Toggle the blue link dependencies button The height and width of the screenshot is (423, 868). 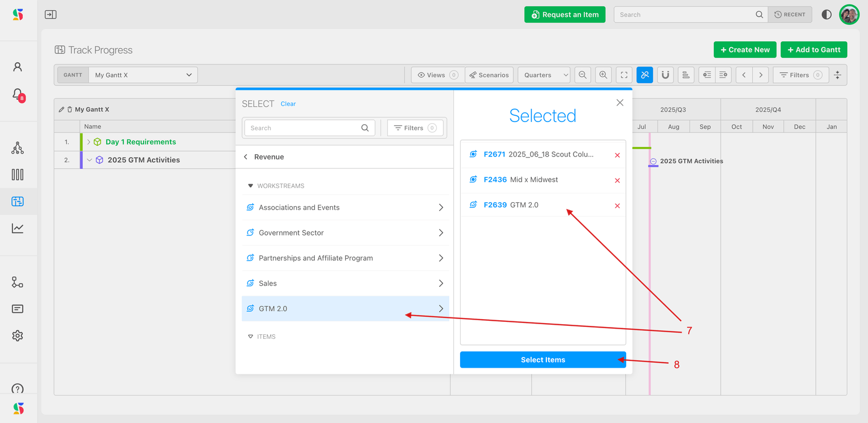click(645, 75)
